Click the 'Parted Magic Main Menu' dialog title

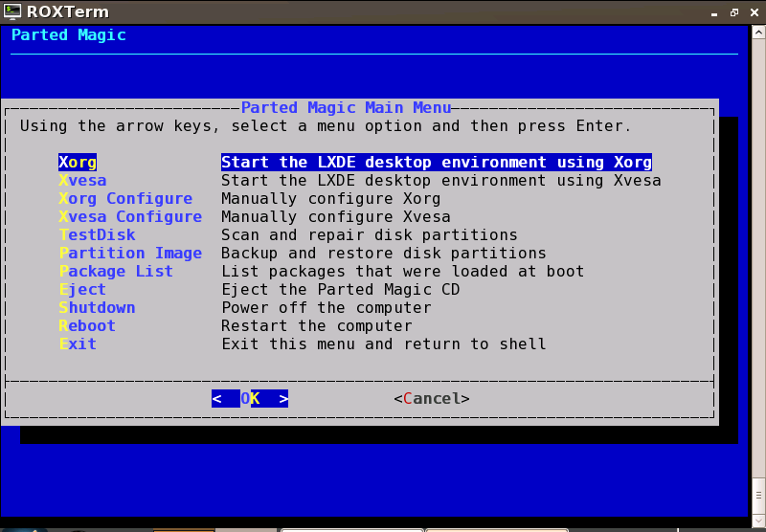click(x=346, y=107)
